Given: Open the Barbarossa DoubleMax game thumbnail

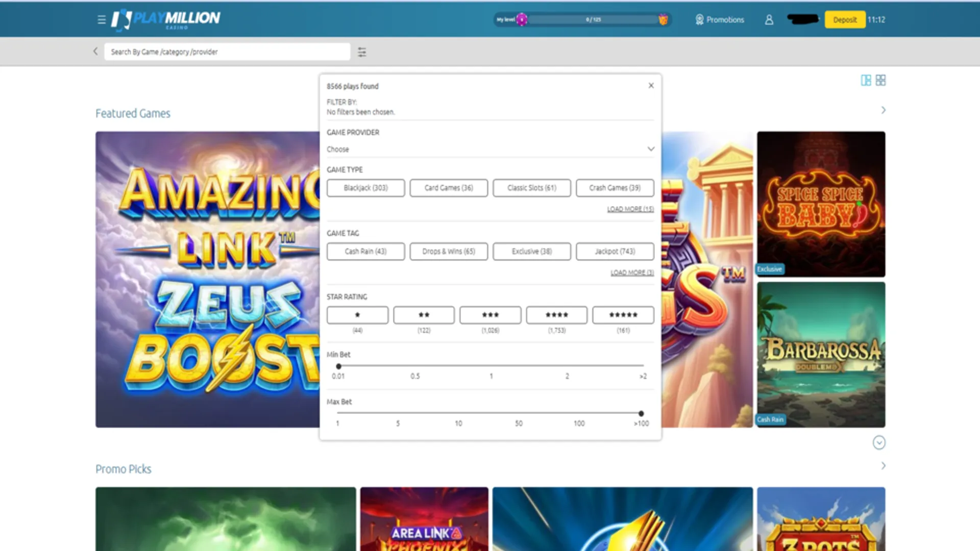Looking at the screenshot, I should (x=821, y=355).
